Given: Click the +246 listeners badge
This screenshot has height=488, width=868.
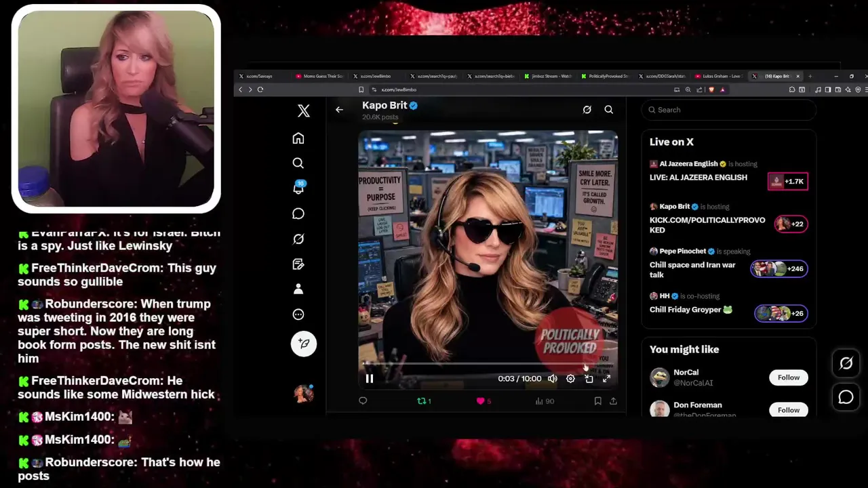Looking at the screenshot, I should pos(779,269).
